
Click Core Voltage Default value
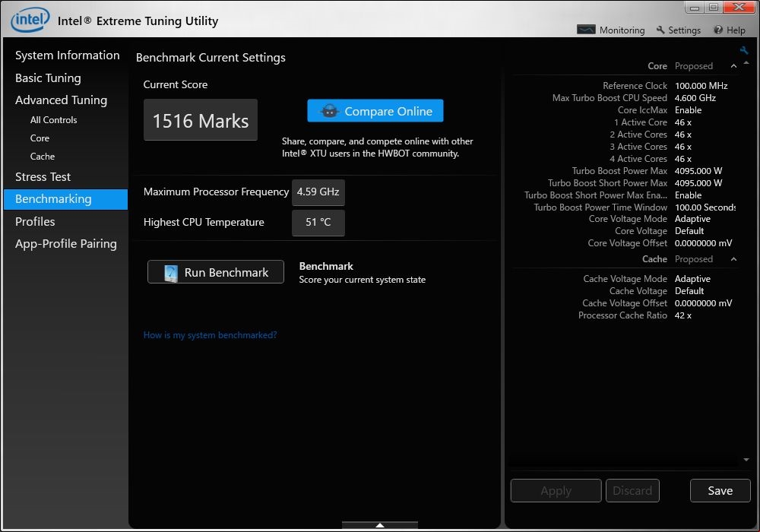(689, 230)
